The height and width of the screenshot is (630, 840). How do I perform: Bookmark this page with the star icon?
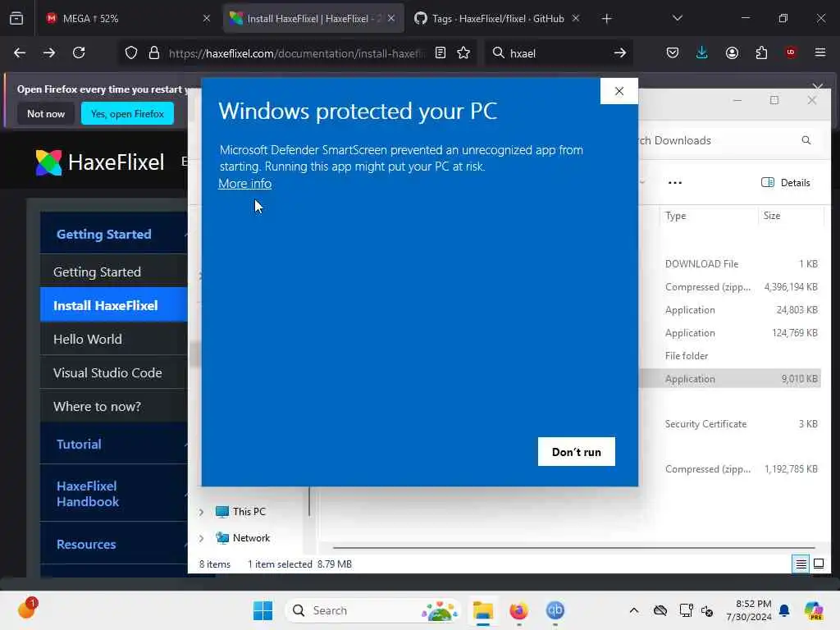[x=463, y=52]
